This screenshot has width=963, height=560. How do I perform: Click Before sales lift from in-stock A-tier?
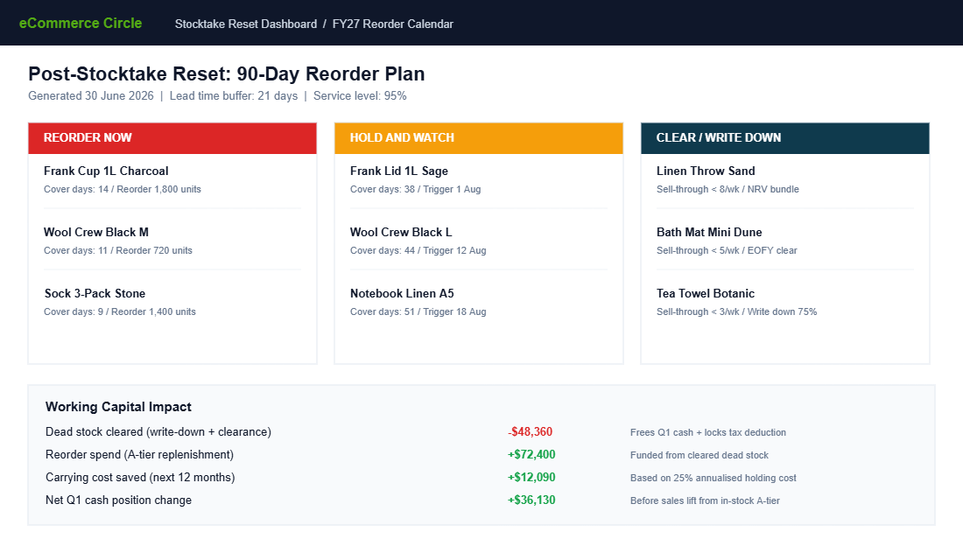pos(705,501)
